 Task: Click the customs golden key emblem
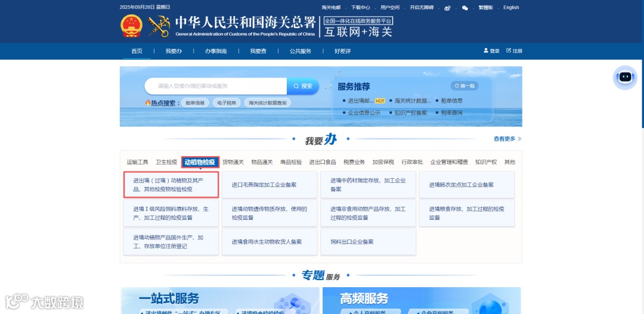159,26
